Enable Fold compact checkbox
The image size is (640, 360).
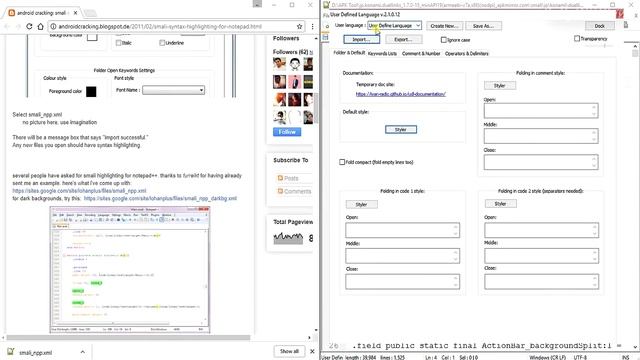click(x=342, y=162)
